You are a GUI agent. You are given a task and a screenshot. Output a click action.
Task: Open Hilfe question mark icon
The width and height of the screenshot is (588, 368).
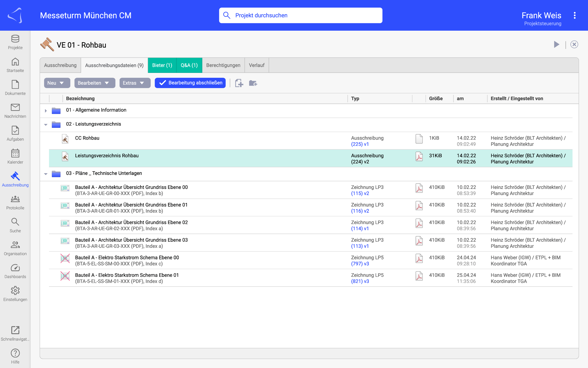tap(15, 356)
